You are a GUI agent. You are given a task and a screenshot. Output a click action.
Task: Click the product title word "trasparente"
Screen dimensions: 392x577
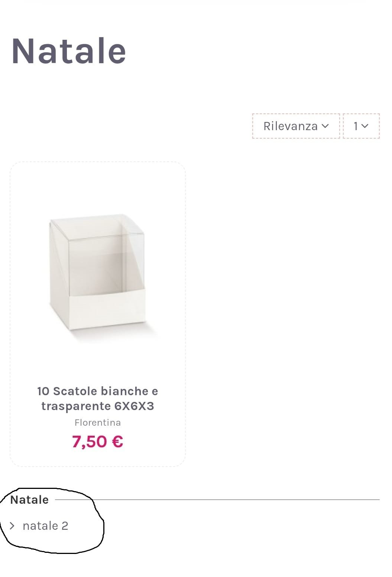(76, 406)
